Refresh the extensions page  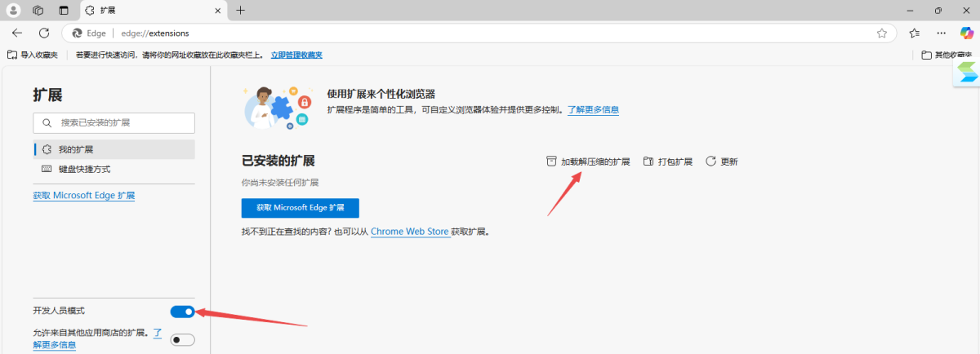[44, 33]
